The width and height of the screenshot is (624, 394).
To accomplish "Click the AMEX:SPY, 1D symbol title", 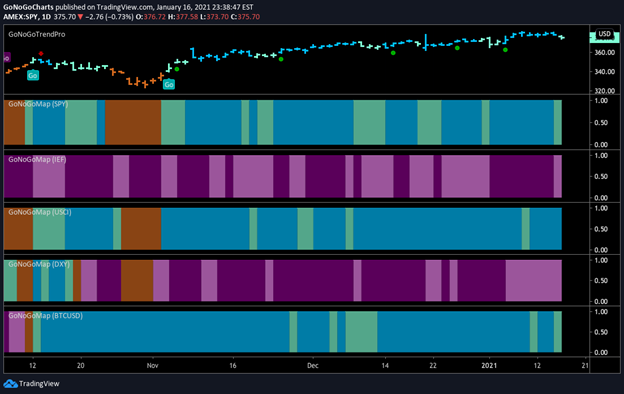I will (x=27, y=17).
